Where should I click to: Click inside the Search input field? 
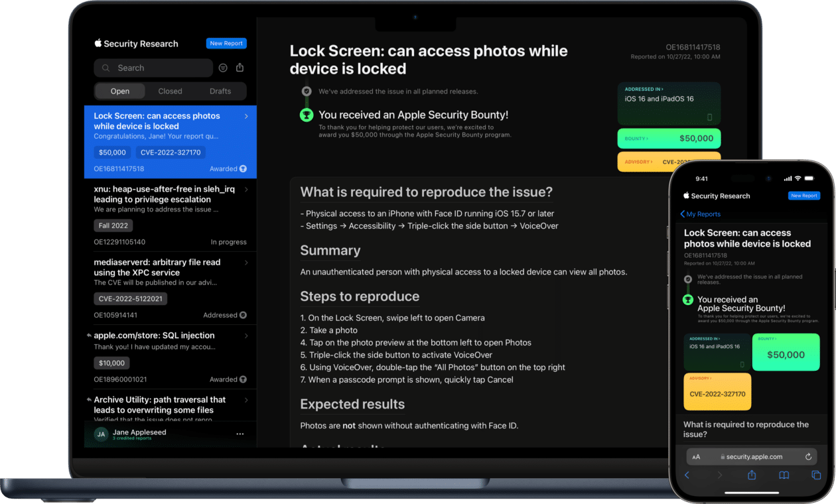click(x=153, y=68)
